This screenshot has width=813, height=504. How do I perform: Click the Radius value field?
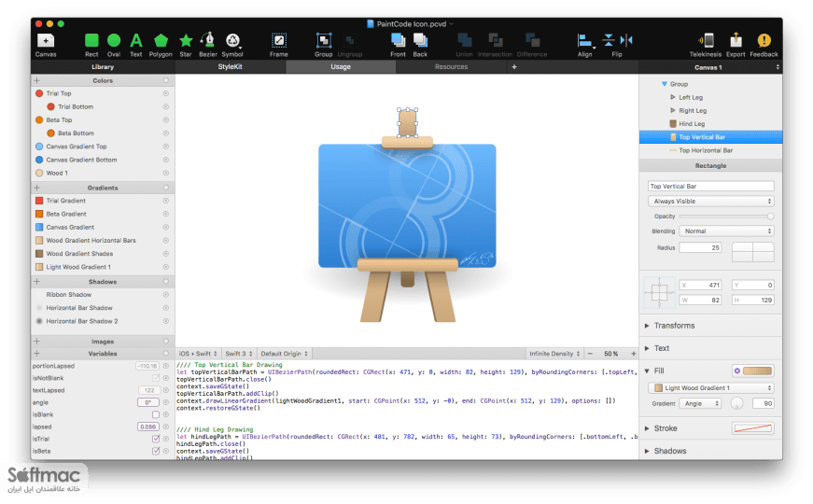pyautogui.click(x=700, y=248)
